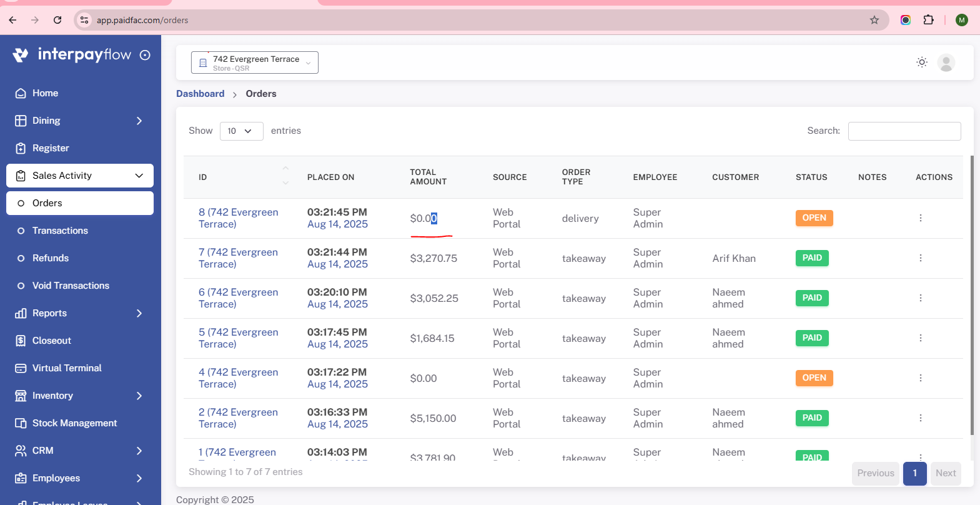Reload the page in browser
This screenshot has width=980, height=505.
tap(57, 20)
